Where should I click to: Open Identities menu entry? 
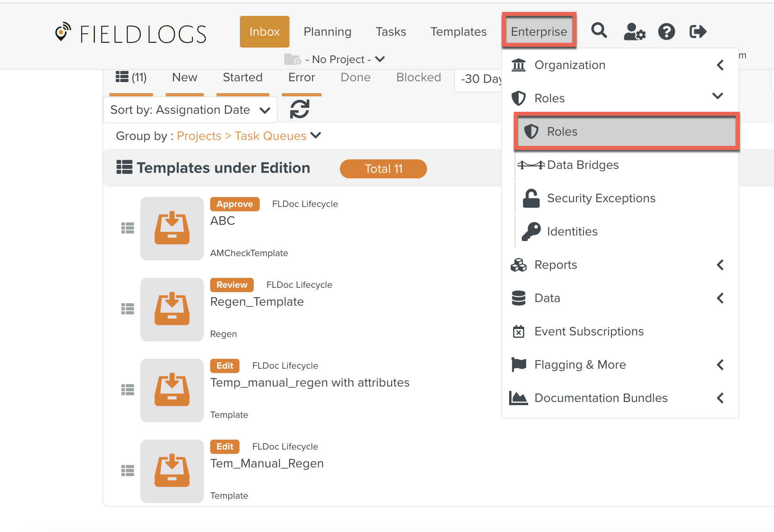(x=626, y=232)
